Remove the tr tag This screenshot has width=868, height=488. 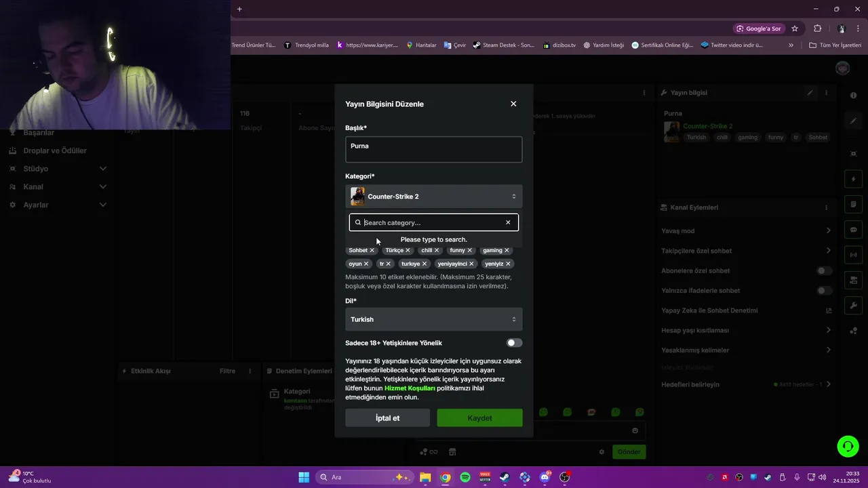tap(388, 264)
